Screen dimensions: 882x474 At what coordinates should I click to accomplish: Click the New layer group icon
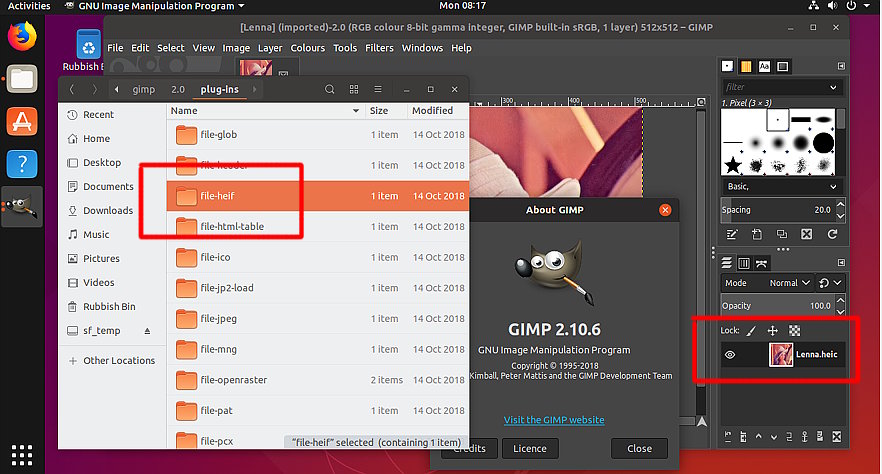(743, 436)
